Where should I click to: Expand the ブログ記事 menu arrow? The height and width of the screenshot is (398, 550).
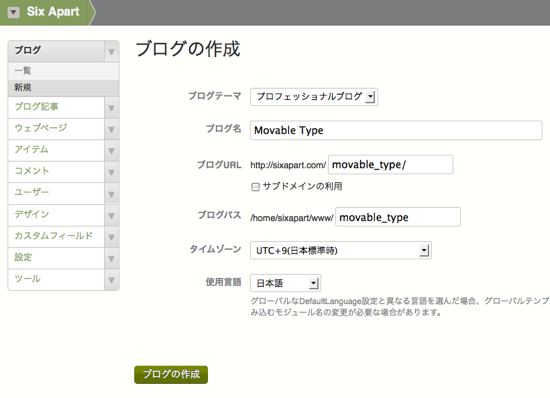(x=112, y=108)
